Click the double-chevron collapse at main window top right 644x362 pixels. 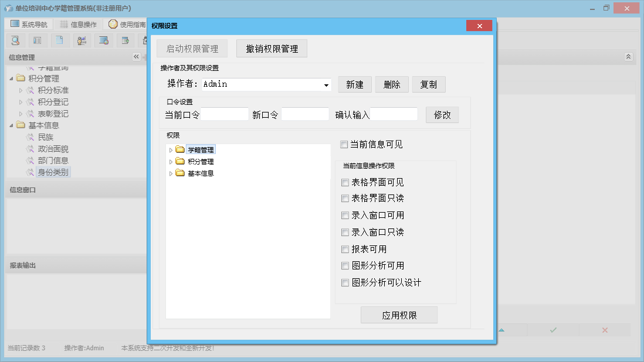tap(628, 57)
